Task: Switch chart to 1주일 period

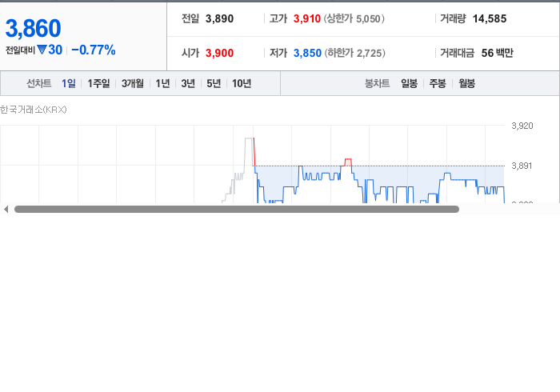Action: coord(98,83)
